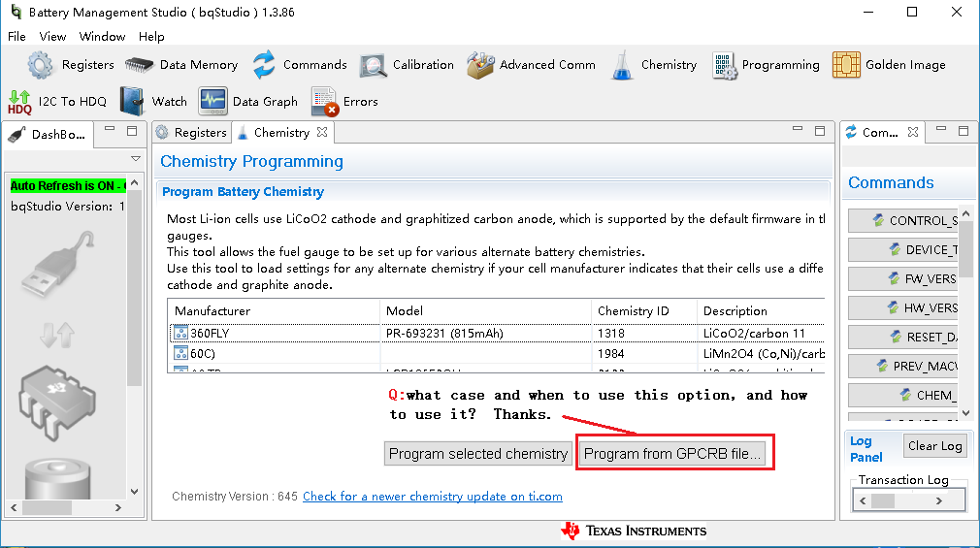This screenshot has width=980, height=548.
Task: Click the USB adapter icon in dashboard
Action: click(x=57, y=264)
